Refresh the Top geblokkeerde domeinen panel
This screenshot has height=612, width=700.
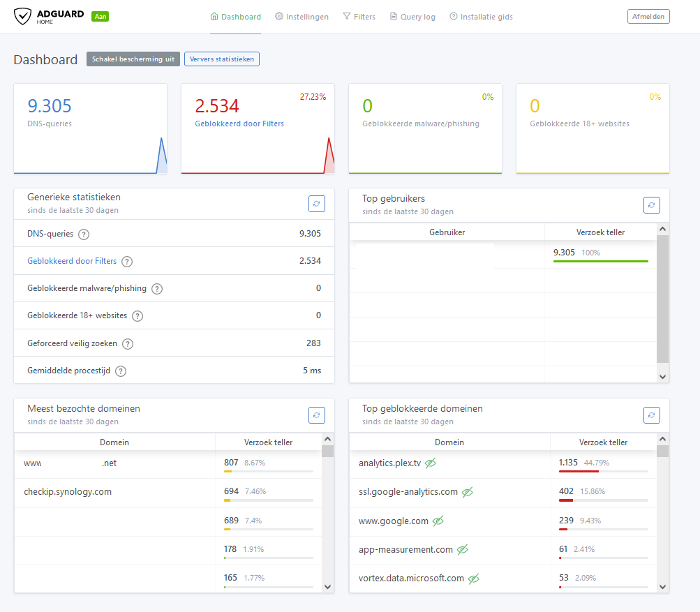click(651, 415)
